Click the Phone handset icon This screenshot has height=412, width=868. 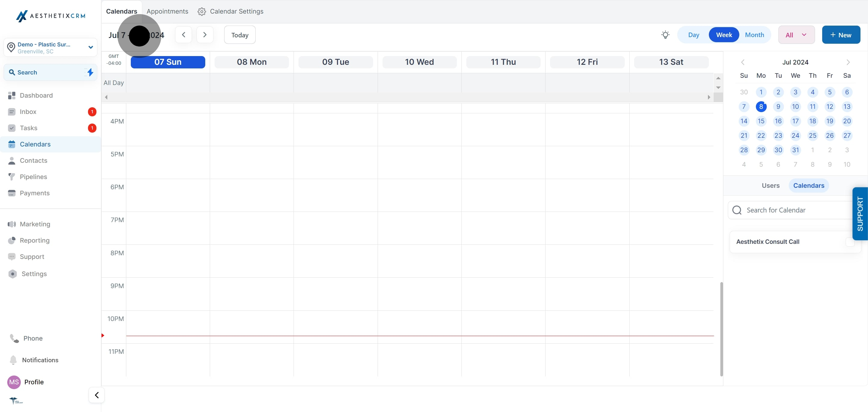click(x=14, y=338)
